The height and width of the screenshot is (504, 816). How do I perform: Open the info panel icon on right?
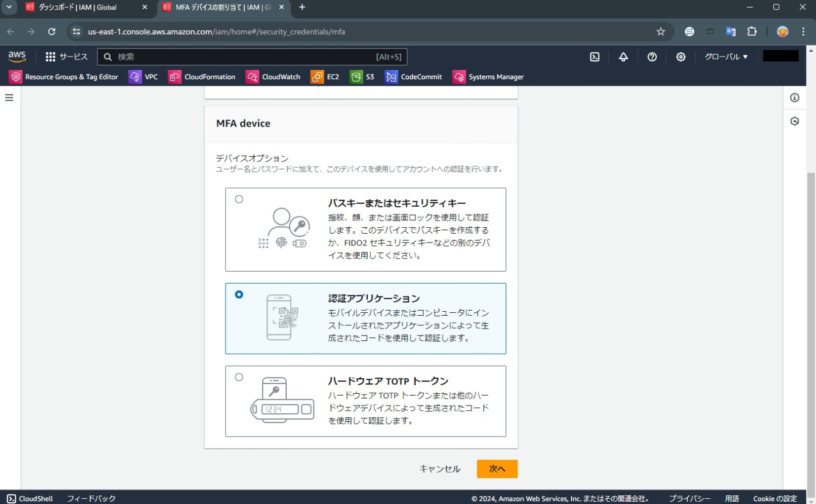click(x=794, y=97)
